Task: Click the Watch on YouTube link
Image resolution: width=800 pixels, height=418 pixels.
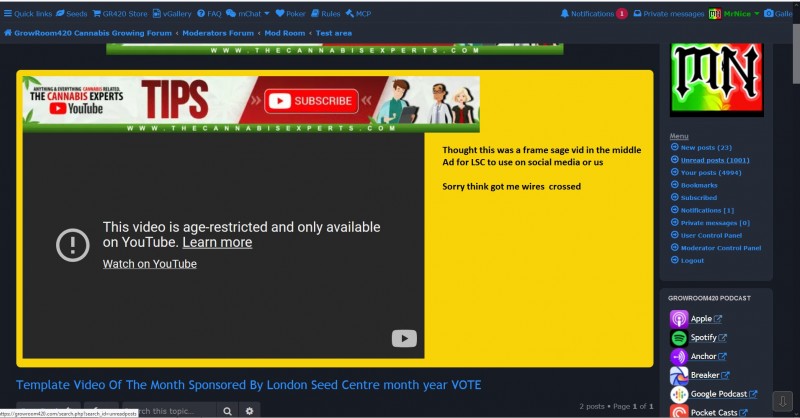Action: pyautogui.click(x=149, y=264)
